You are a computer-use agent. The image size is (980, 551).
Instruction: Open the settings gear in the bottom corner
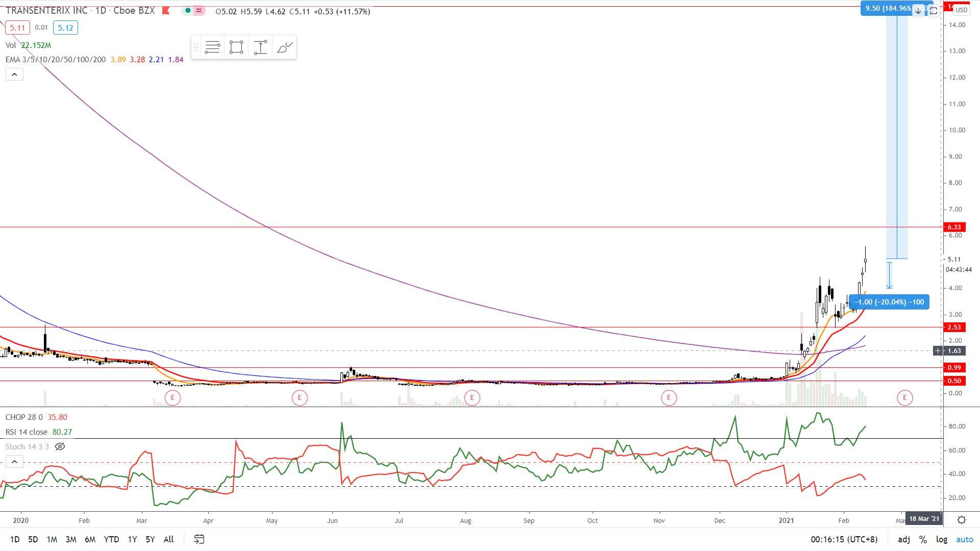click(963, 520)
